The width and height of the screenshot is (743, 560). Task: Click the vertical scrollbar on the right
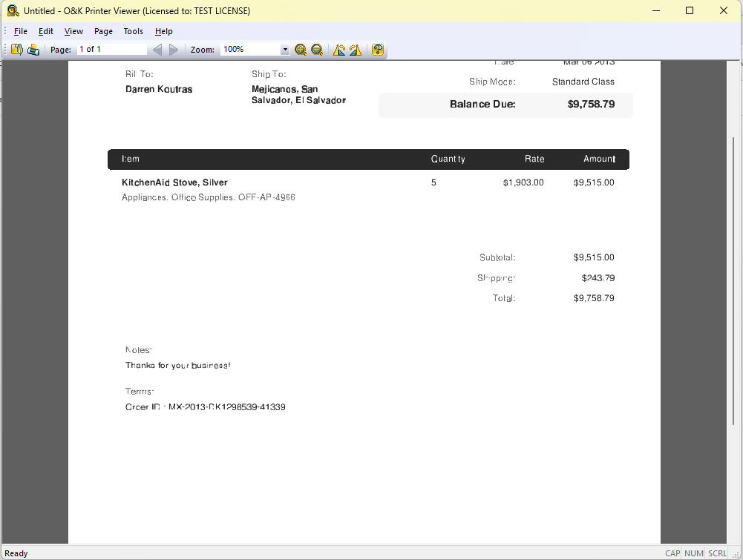(x=735, y=297)
